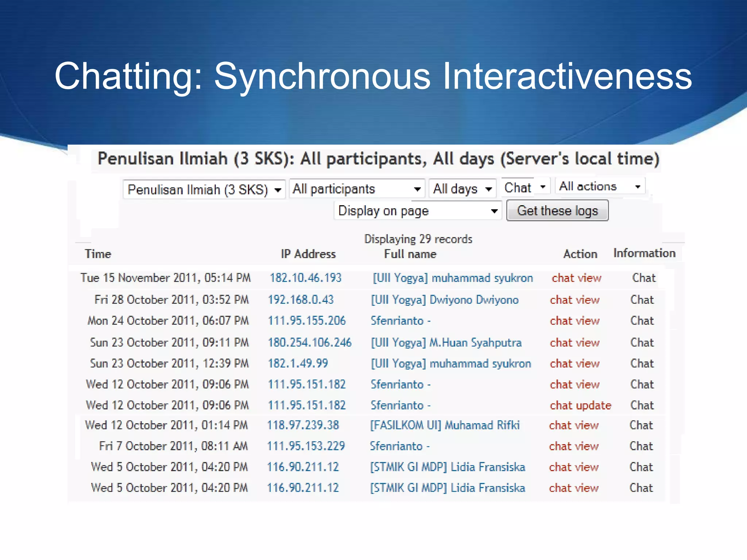Select the Time column header
This screenshot has width=747, height=560.
pyautogui.click(x=98, y=254)
